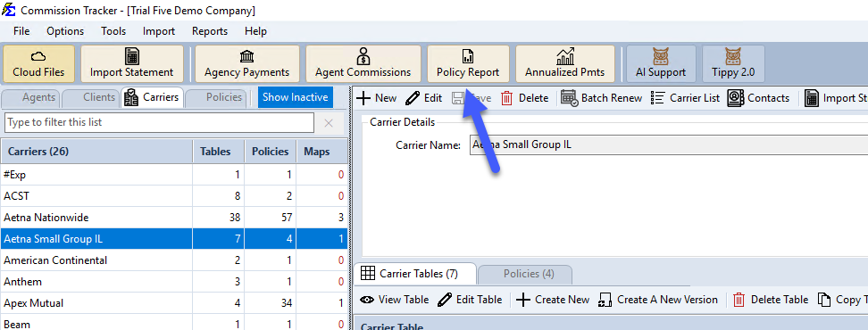Launch Tippy 2.0 assistant
Screen dimensions: 868x330
coord(733,63)
